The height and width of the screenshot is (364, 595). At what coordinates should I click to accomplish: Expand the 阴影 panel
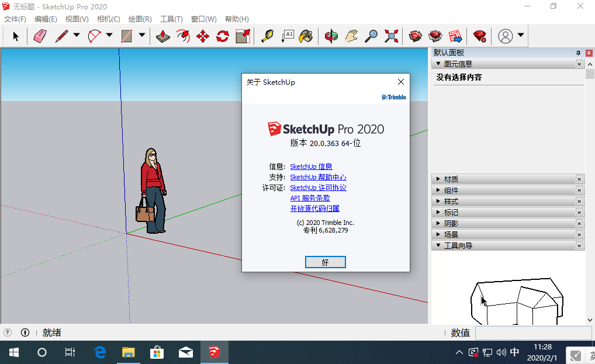[438, 223]
